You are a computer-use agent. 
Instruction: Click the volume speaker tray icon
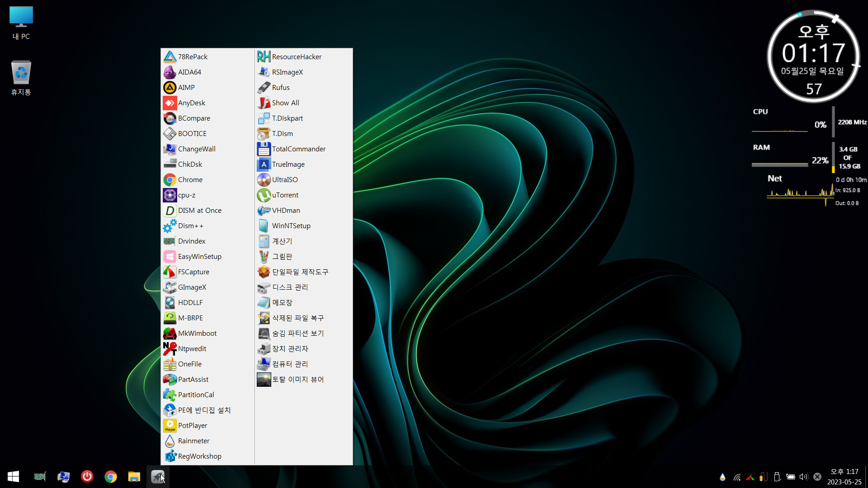tap(803, 477)
